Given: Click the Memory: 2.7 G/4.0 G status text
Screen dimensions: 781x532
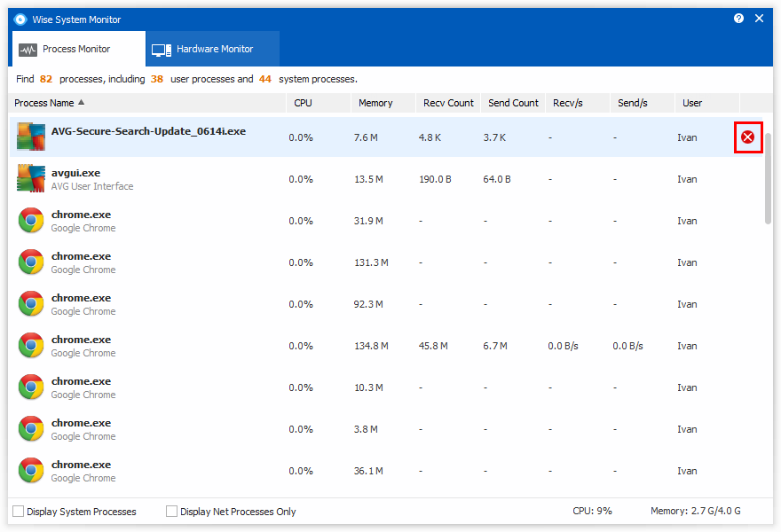Looking at the screenshot, I should click(x=695, y=511).
